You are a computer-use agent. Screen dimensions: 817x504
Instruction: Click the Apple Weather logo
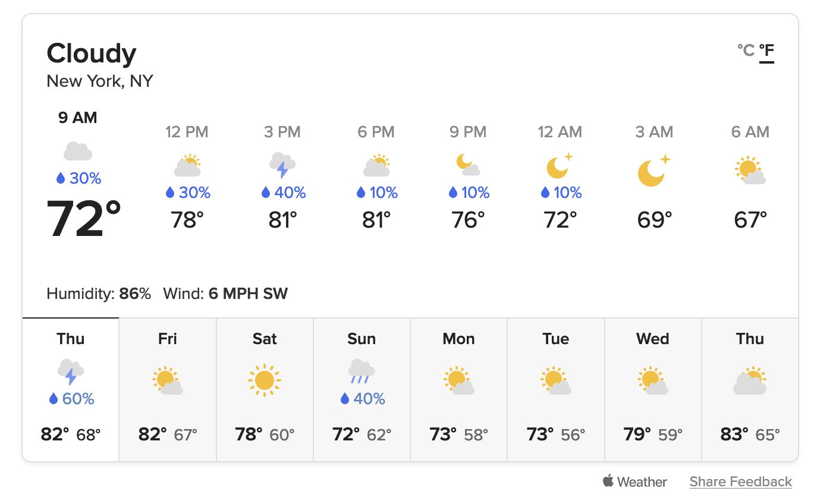tap(635, 481)
